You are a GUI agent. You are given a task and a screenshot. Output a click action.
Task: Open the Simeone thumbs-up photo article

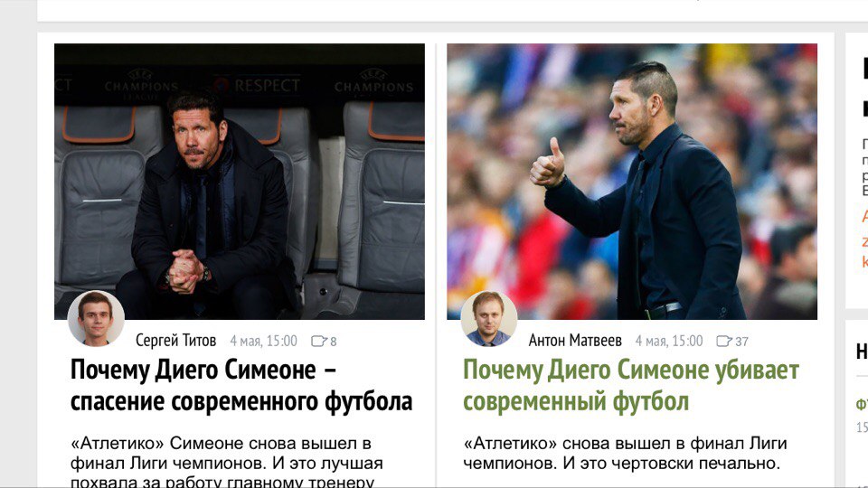[x=632, y=182]
